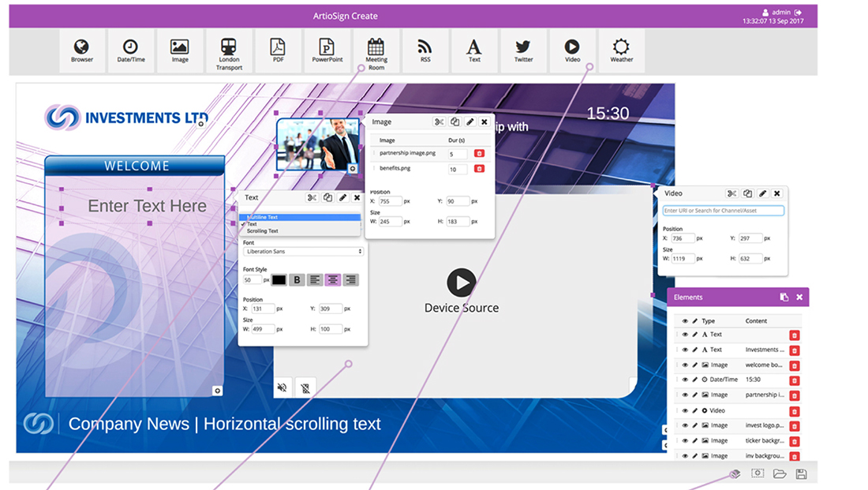This screenshot has width=868, height=490.
Task: Toggle visibility of ticker backgr... Image element
Action: [685, 441]
